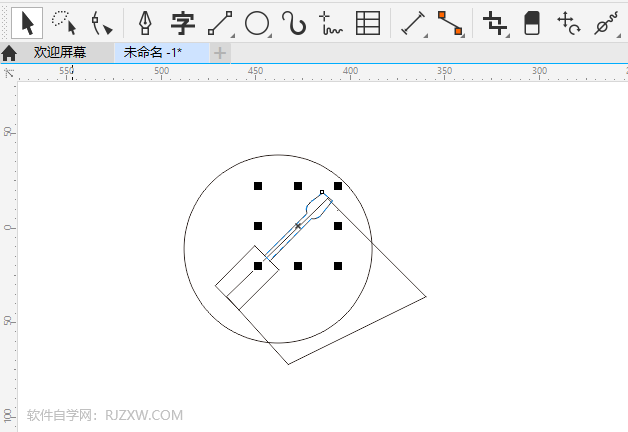Click the 400 mark on horizontal ruler
The width and height of the screenshot is (628, 432).
pyautogui.click(x=350, y=71)
